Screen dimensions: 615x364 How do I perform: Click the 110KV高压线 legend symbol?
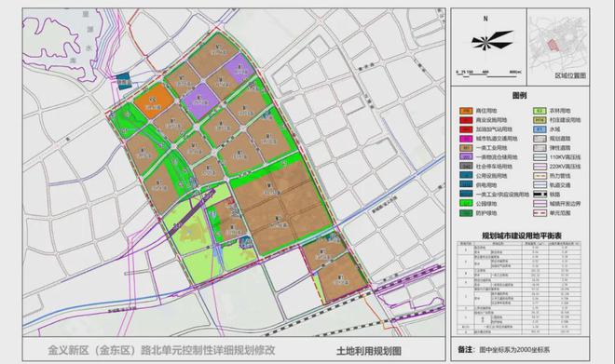540,157
